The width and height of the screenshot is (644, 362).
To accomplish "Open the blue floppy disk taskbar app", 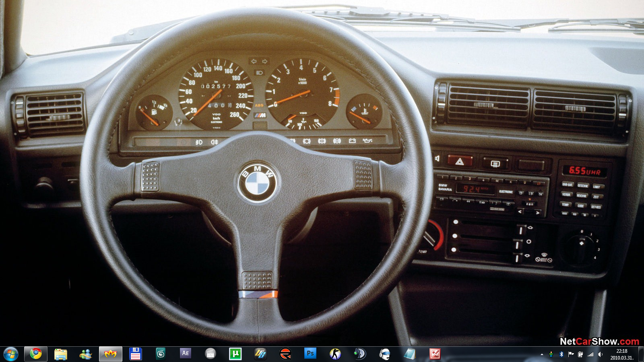I will [136, 354].
